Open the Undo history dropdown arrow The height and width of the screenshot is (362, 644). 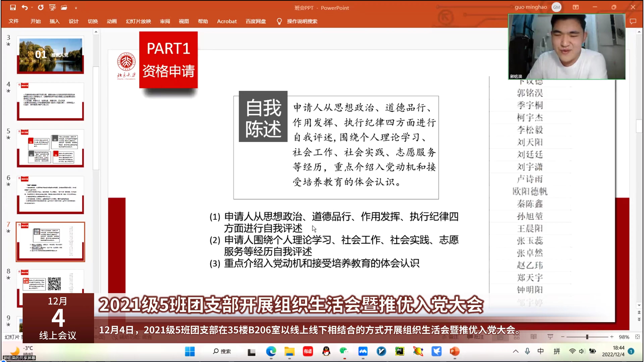(x=32, y=8)
